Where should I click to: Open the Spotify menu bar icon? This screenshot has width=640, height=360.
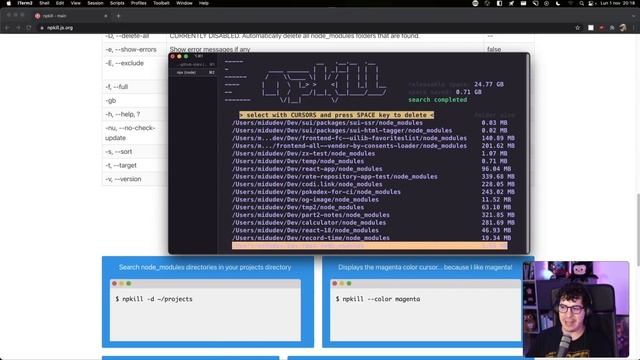pos(475,3)
